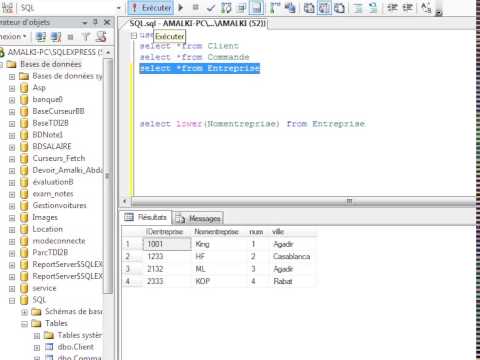This screenshot has height=360, width=480.
Task: Switch output to results as grid
Action: coord(324,8)
